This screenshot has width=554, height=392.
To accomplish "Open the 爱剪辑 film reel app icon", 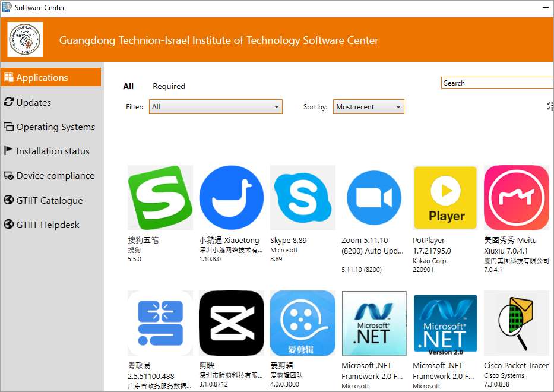I will click(x=303, y=323).
